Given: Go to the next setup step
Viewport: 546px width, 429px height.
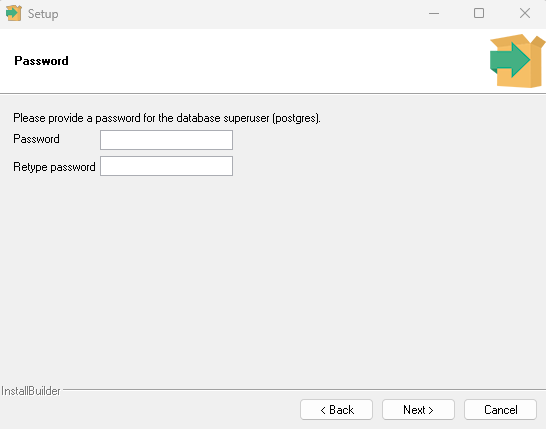Looking at the screenshot, I should [418, 410].
